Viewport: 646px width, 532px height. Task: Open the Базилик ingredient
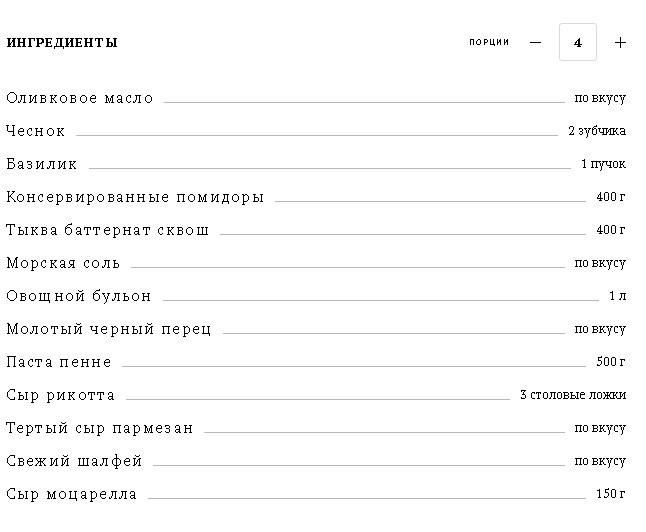point(42,164)
